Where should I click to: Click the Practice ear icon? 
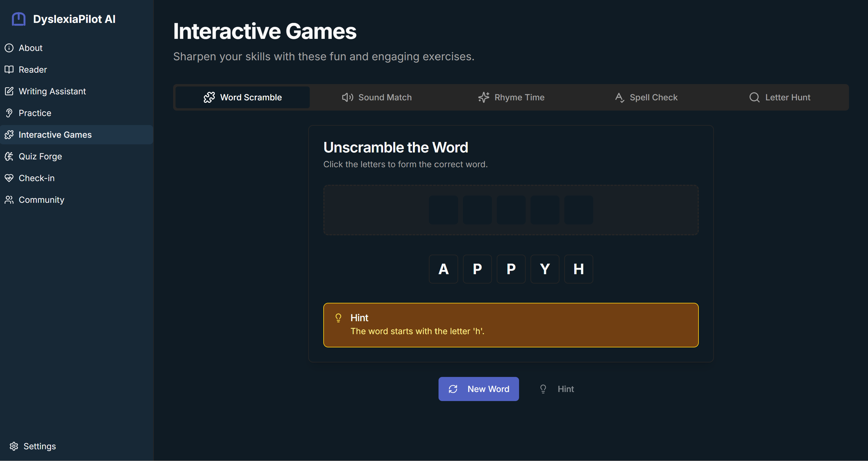click(x=9, y=113)
